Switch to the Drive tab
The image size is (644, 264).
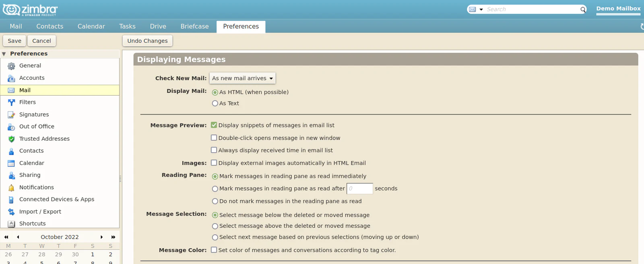tap(158, 27)
